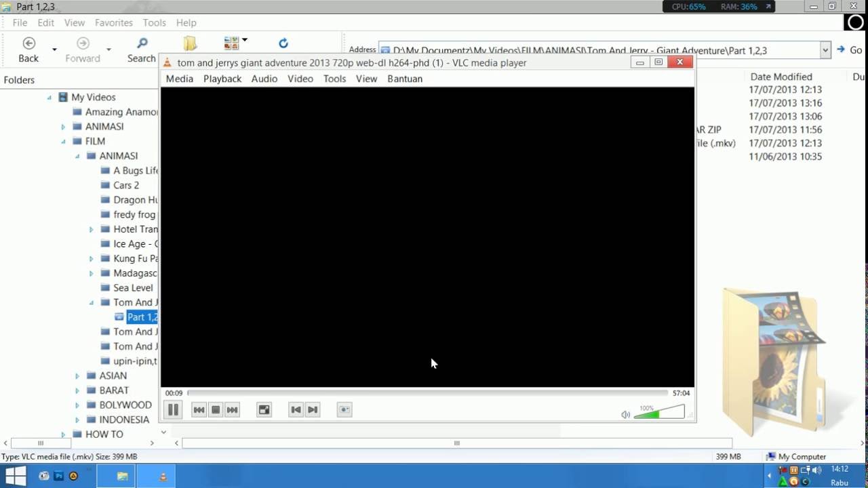Seek along the VLC playback progress bar
The image size is (868, 488).
[x=427, y=393]
